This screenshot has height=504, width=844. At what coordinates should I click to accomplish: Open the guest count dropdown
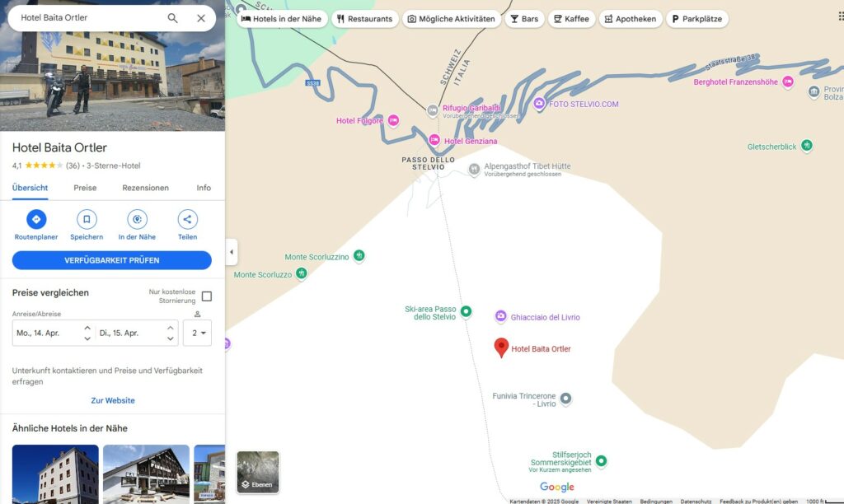[198, 333]
